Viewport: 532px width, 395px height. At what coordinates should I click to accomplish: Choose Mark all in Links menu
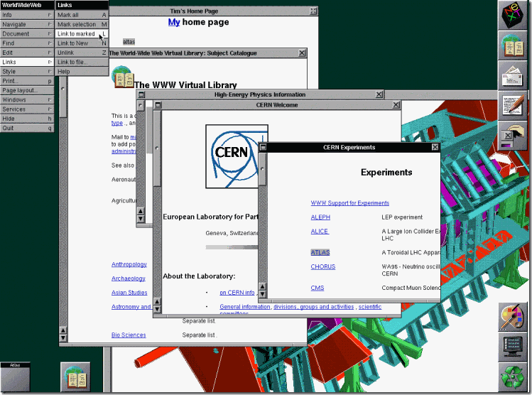coord(82,15)
